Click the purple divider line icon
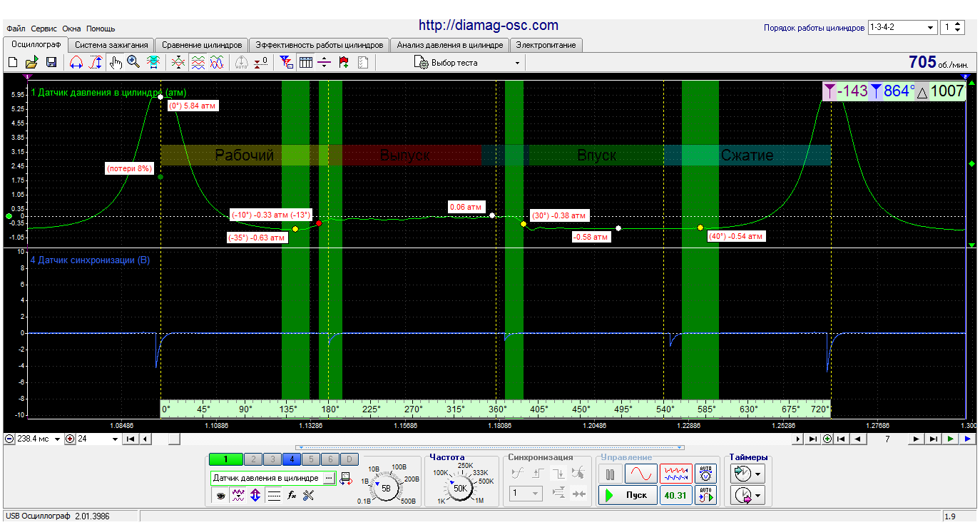 point(325,63)
